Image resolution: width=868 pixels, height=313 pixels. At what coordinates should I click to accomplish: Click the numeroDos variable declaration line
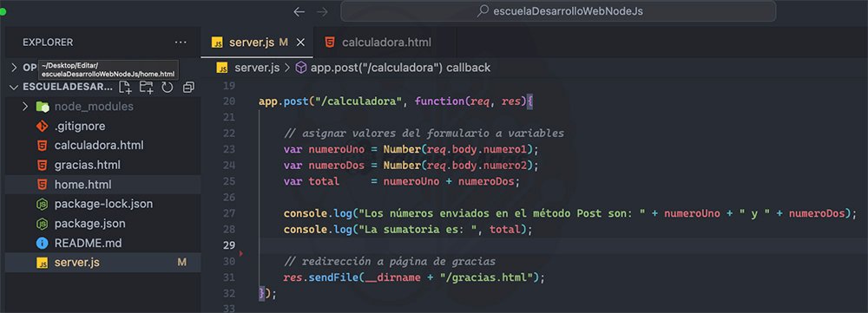tap(411, 166)
